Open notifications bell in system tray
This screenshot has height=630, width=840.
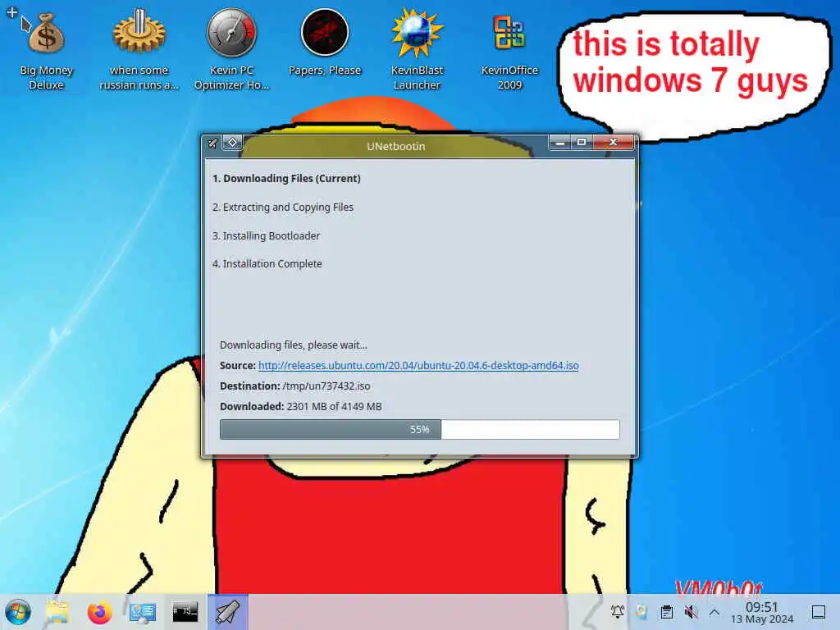point(617,612)
